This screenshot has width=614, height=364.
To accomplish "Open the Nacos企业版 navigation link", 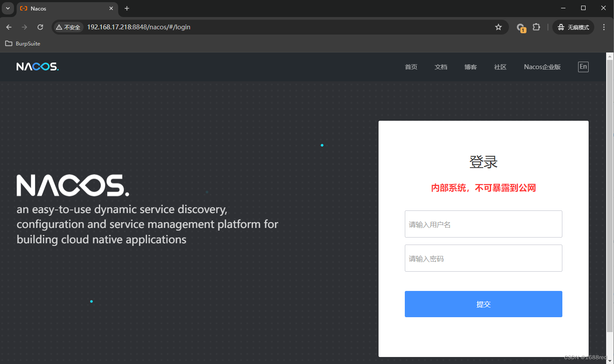I will coord(542,67).
